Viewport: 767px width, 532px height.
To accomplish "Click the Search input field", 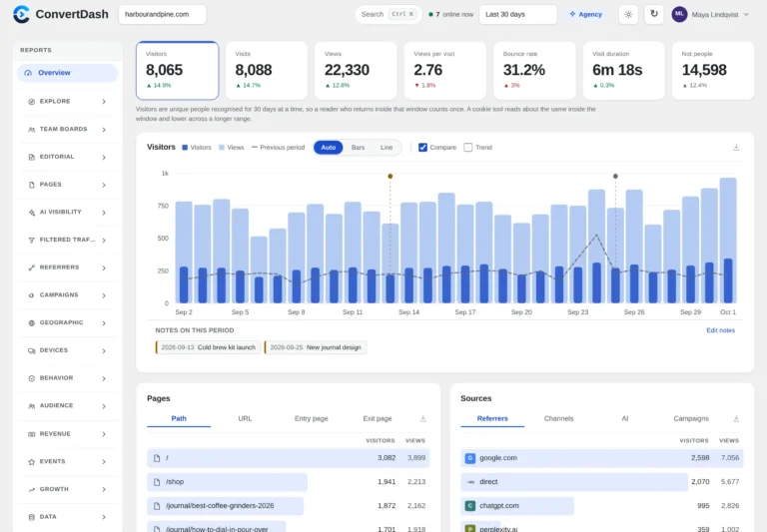I will [388, 14].
